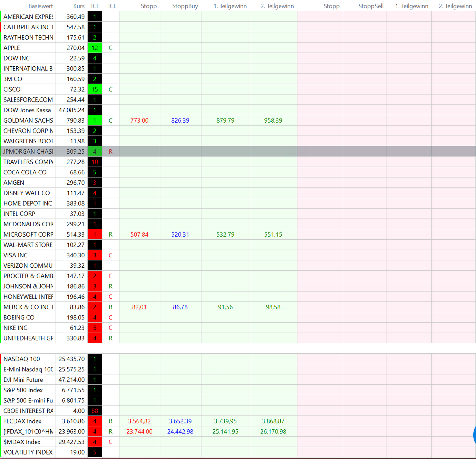The image size is (476, 459).
Task: Select the highlighted JPMORGAN CHASE row name
Action: click(28, 152)
